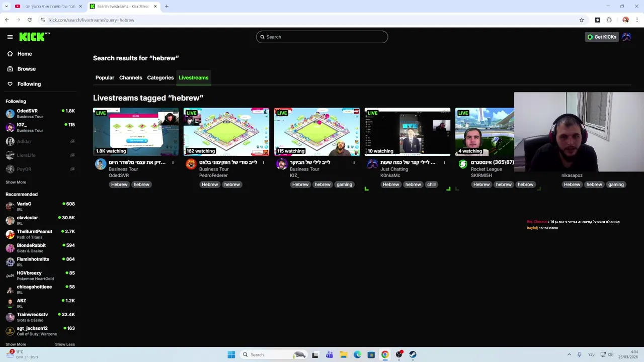Viewport: 644px width, 362px height.
Task: Go to Home in the sidebar
Action: pyautogui.click(x=24, y=54)
